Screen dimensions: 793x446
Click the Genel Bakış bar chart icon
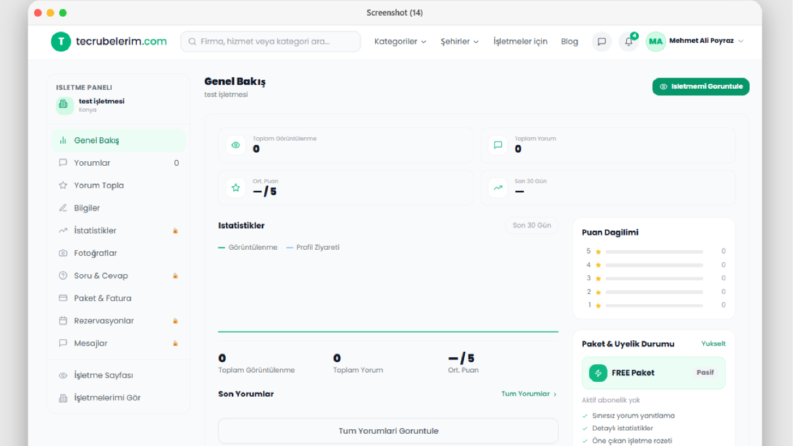[63, 140]
